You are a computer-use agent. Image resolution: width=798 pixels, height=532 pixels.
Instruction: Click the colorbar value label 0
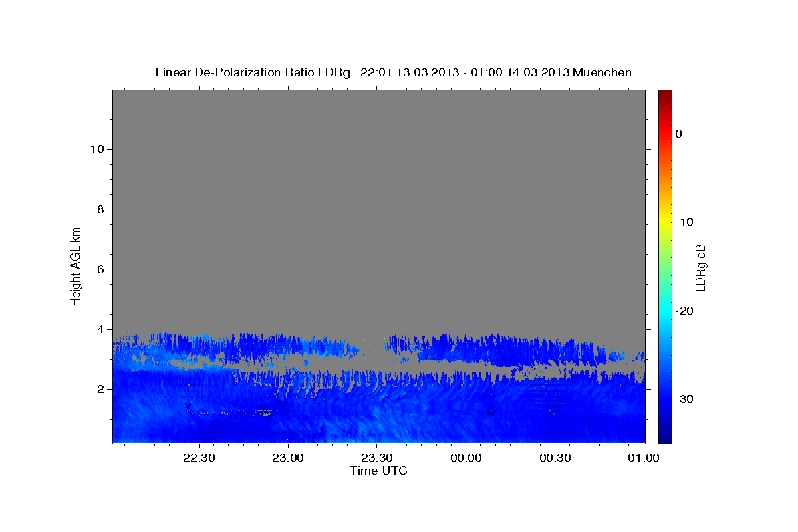coord(679,134)
